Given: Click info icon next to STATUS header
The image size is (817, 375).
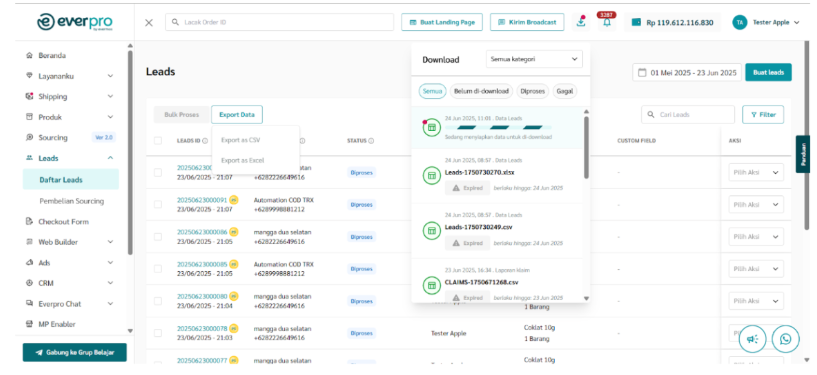Looking at the screenshot, I should coord(371,141).
